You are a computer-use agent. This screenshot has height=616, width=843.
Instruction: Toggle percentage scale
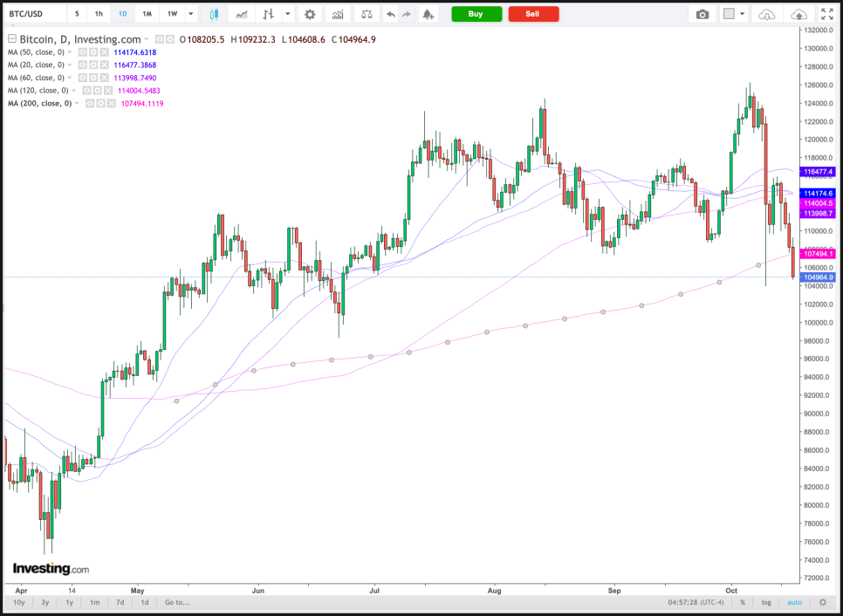point(743,602)
